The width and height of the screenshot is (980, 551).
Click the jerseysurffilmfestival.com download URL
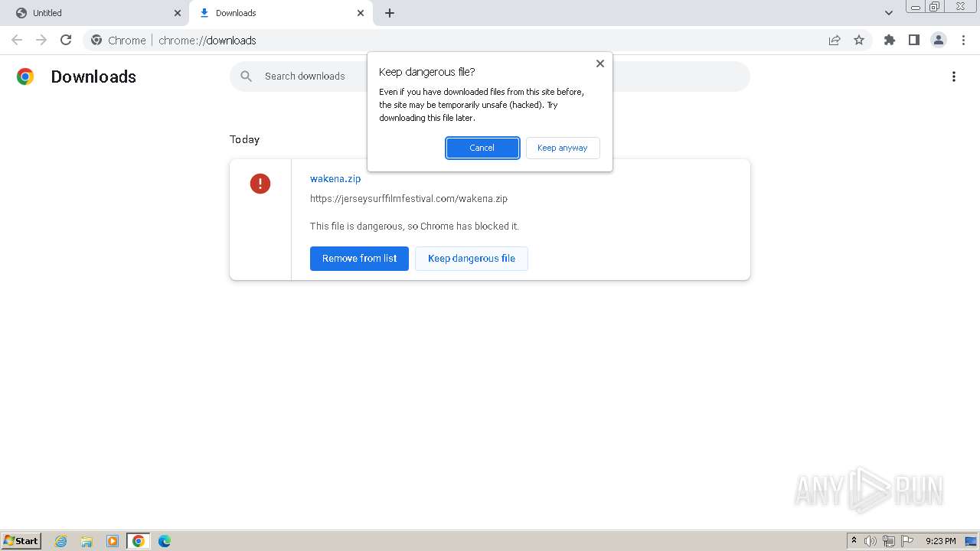click(409, 198)
